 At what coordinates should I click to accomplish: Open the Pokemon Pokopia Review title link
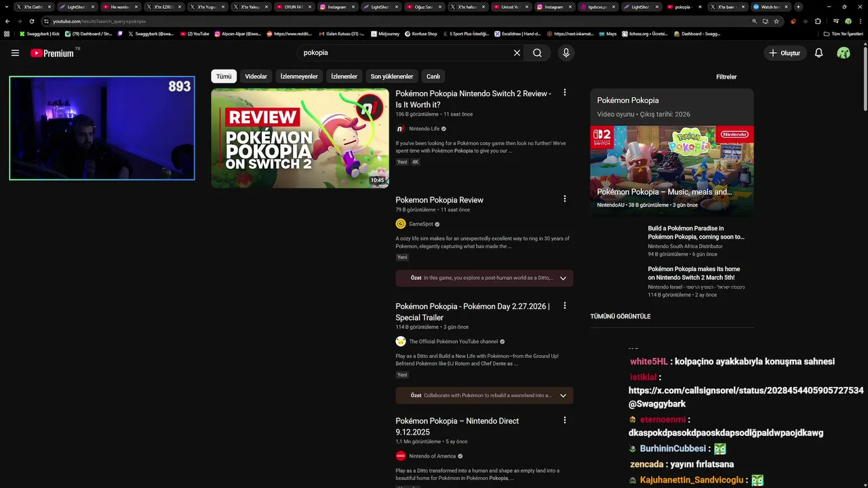(439, 200)
